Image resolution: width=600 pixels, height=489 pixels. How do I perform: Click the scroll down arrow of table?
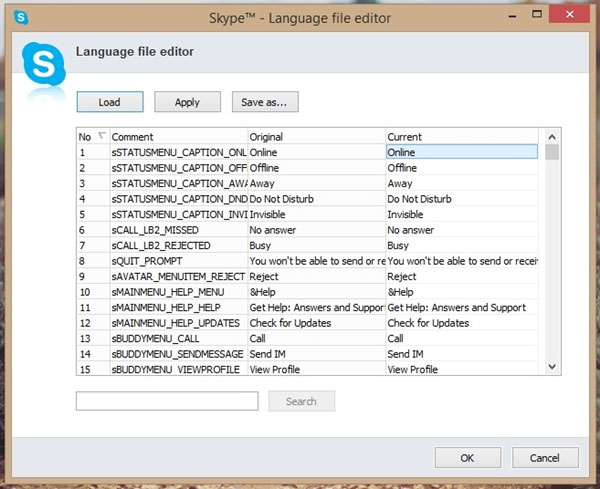coord(552,368)
